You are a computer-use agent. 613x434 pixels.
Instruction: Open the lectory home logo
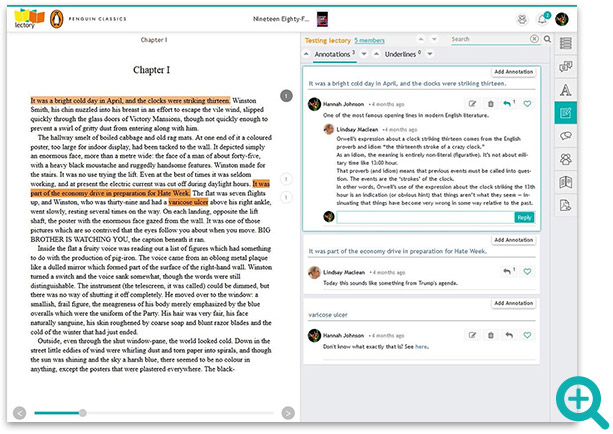[29, 19]
